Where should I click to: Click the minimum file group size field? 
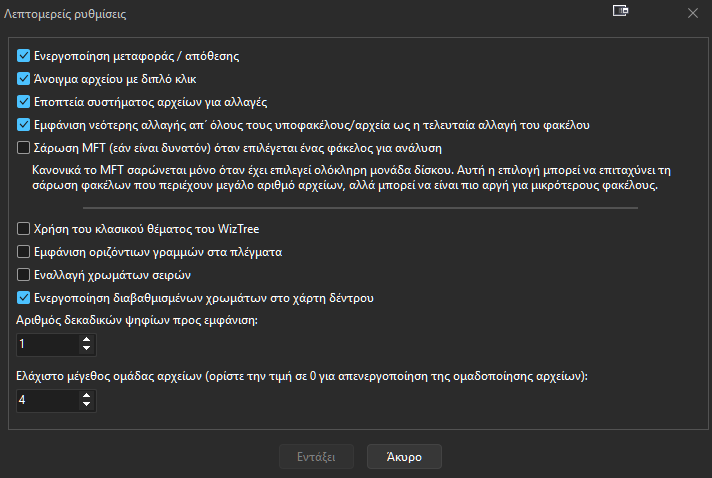[x=46, y=400]
